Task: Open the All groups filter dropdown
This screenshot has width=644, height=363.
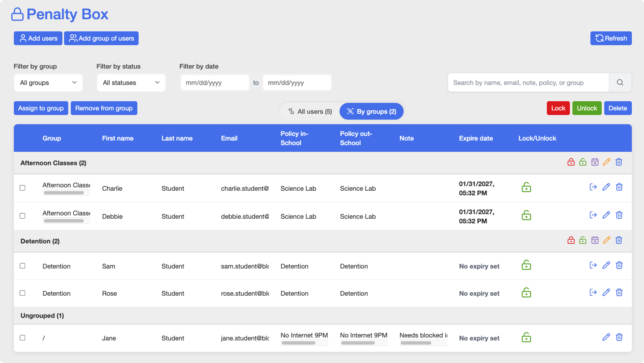Action: point(48,83)
